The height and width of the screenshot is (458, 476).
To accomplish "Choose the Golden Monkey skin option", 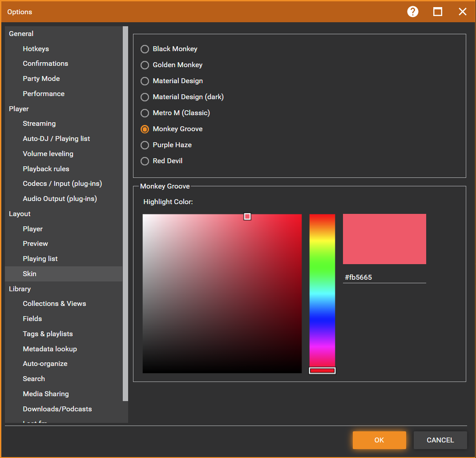I will [x=145, y=65].
